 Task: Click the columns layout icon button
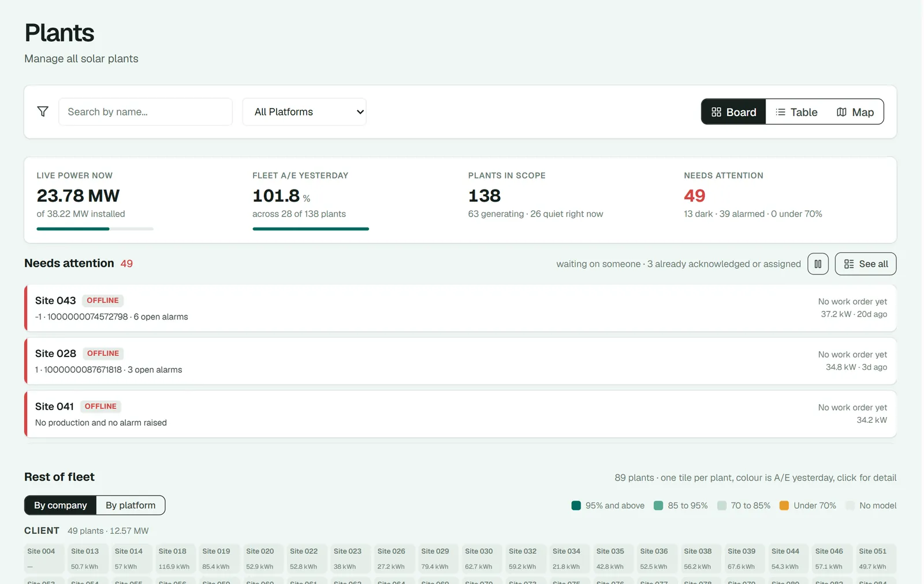point(818,264)
